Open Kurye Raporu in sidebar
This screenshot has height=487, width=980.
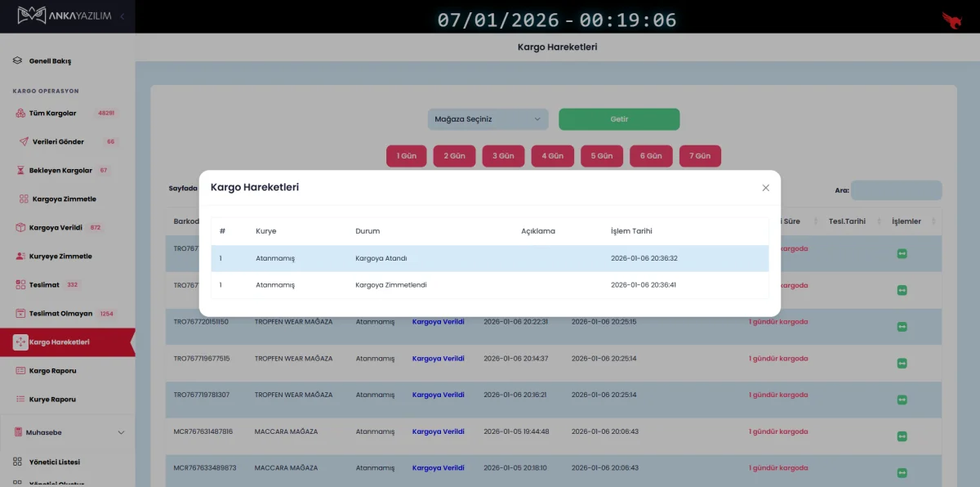52,400
